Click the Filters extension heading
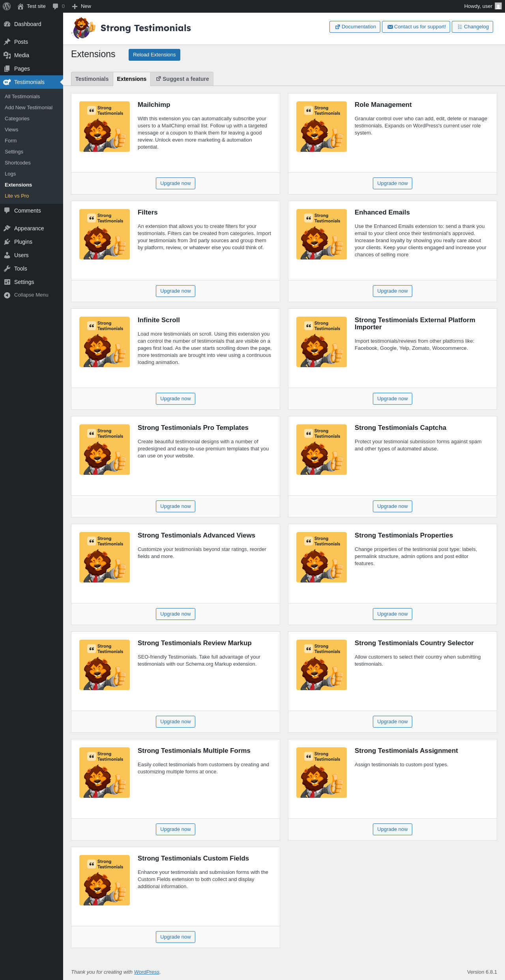The width and height of the screenshot is (505, 980). coord(148,213)
